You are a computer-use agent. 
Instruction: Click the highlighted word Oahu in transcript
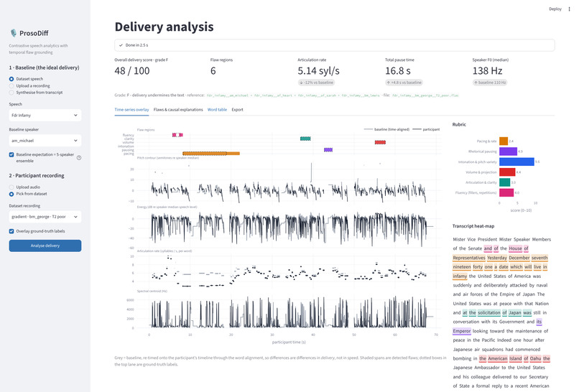point(535,358)
